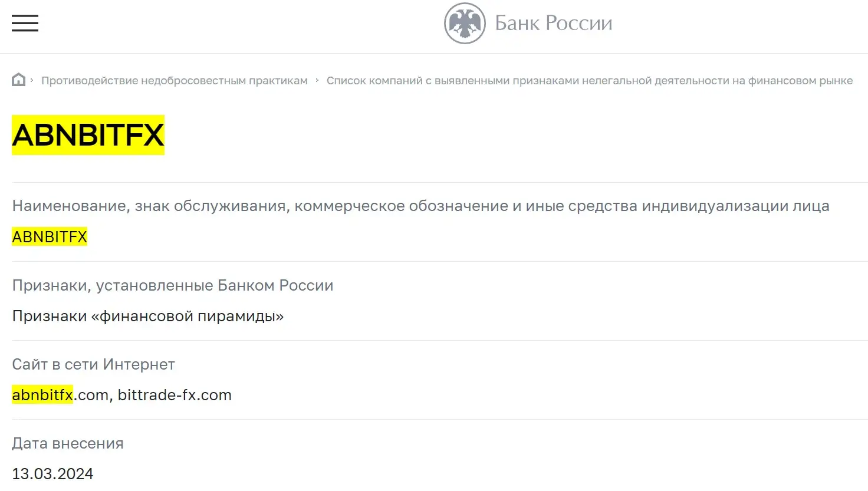This screenshot has height=491, width=868.
Task: Click the yellow highlighted abnbitfx domain portion
Action: click(42, 395)
